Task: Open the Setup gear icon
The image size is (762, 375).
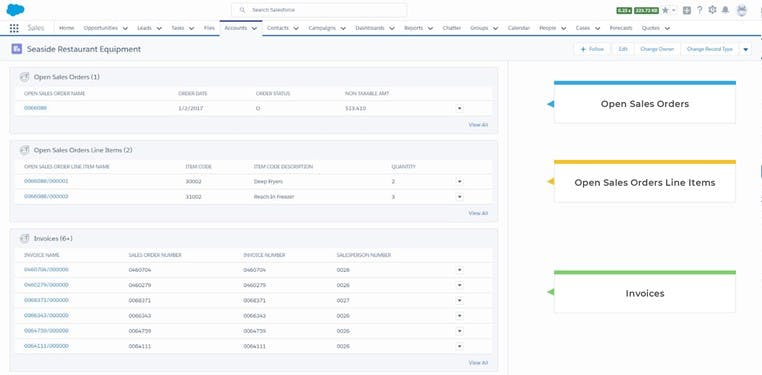Action: pyautogui.click(x=712, y=10)
